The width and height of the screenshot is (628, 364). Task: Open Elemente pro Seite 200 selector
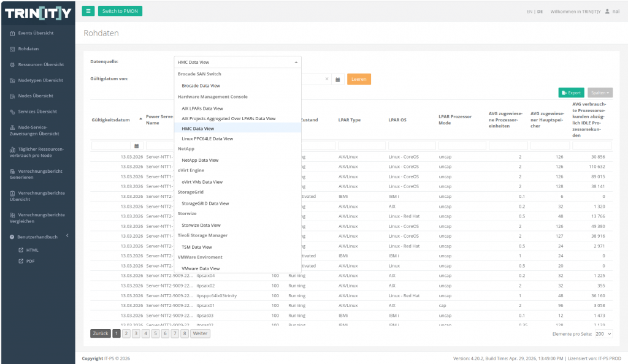point(603,333)
